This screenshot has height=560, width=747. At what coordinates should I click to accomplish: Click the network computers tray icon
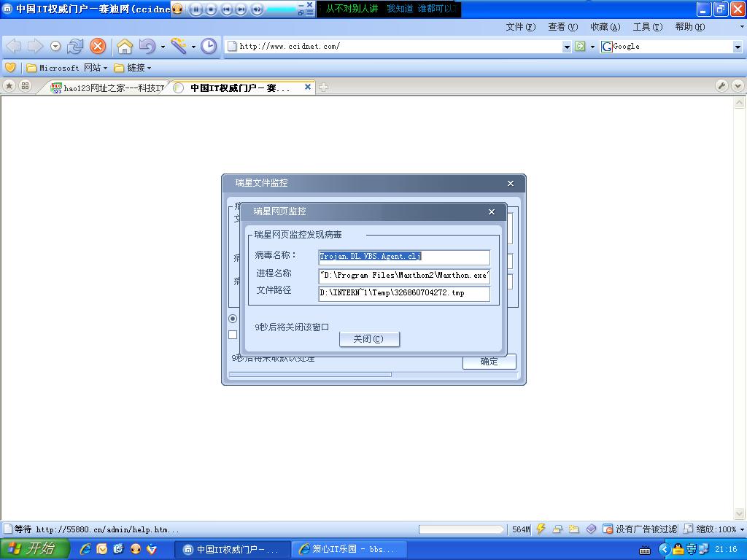pos(703,550)
